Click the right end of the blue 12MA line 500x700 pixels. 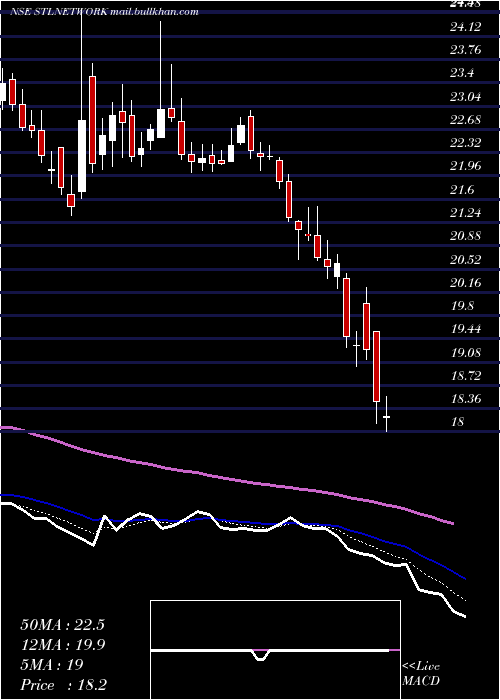click(463, 578)
